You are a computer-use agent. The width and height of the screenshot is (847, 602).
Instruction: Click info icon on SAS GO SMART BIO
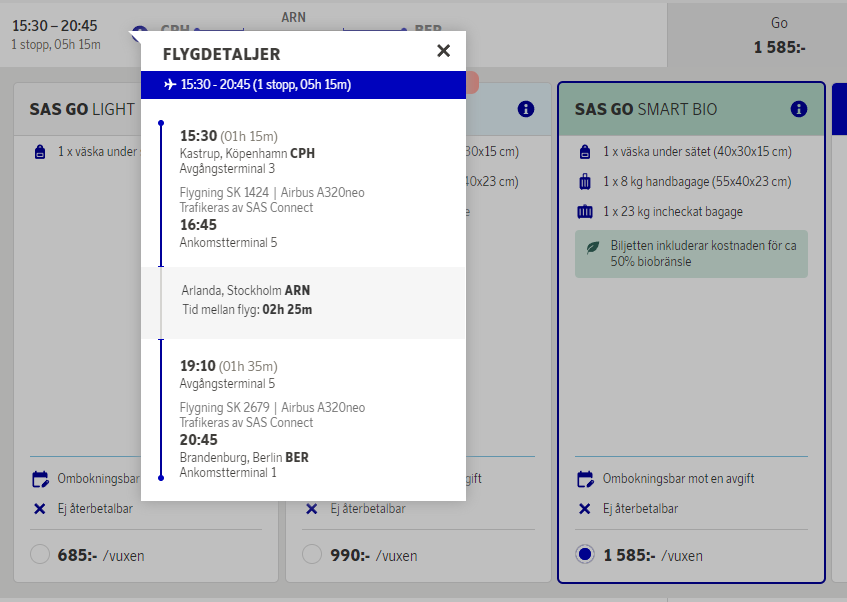(x=798, y=109)
